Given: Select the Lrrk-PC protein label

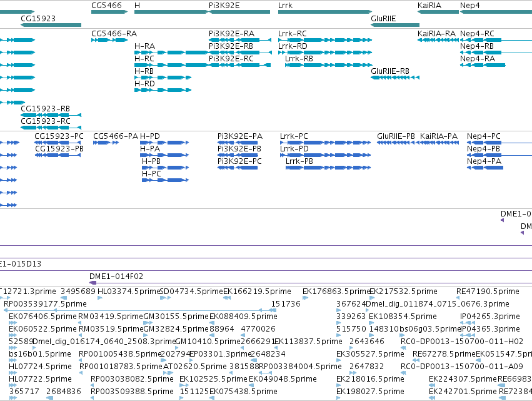Looking at the screenshot, I should coord(294,136).
